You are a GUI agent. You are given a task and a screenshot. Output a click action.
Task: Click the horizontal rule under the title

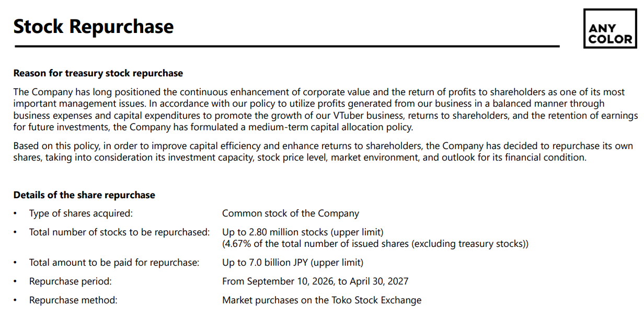tap(287, 47)
